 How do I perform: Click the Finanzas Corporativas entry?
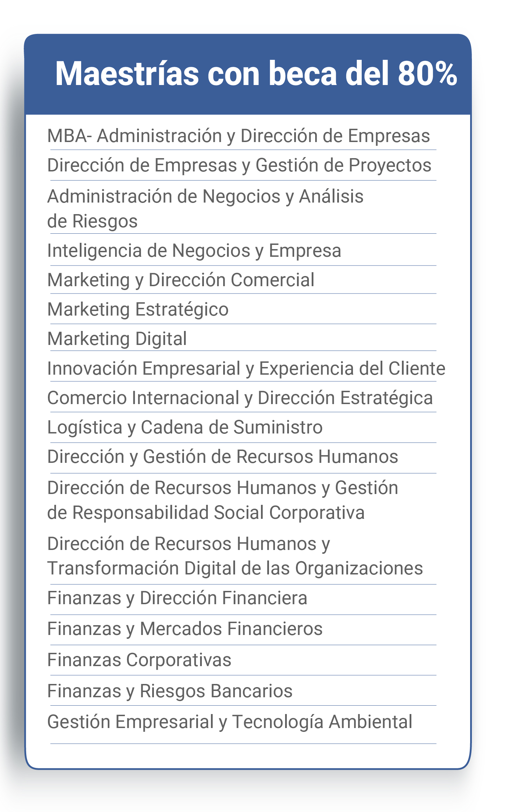tap(139, 660)
